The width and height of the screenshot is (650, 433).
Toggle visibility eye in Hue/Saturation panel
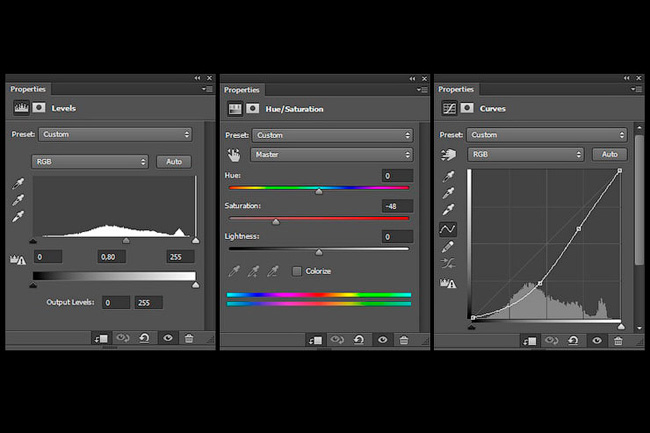382,340
